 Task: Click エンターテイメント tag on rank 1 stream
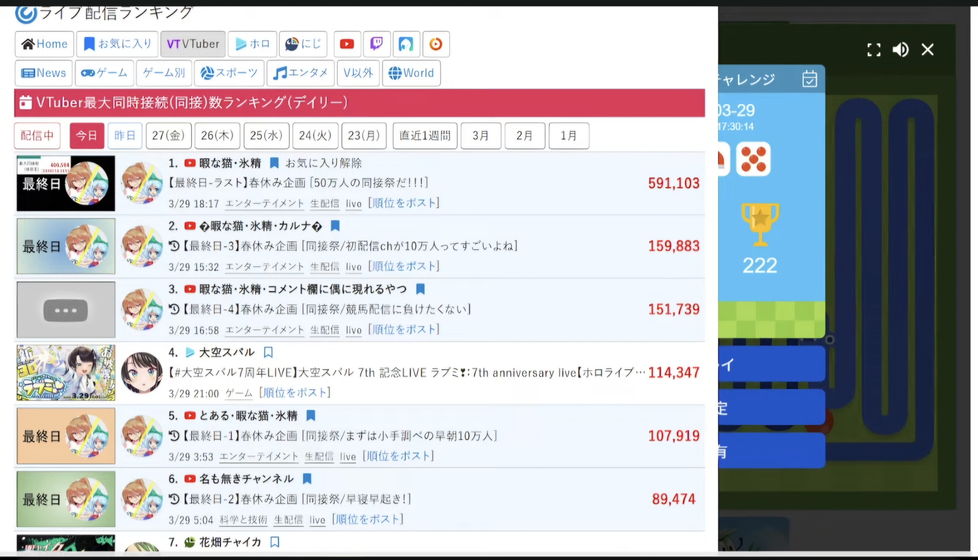[x=264, y=204]
